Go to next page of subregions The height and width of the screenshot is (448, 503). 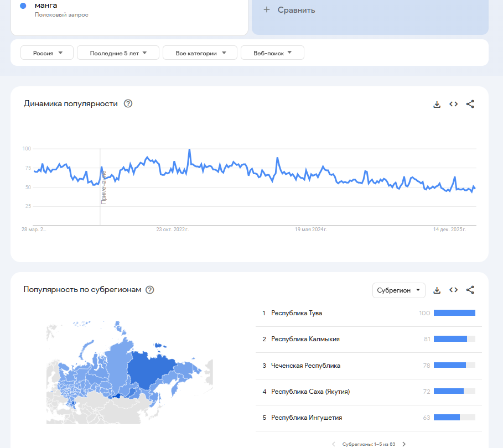[x=404, y=444]
